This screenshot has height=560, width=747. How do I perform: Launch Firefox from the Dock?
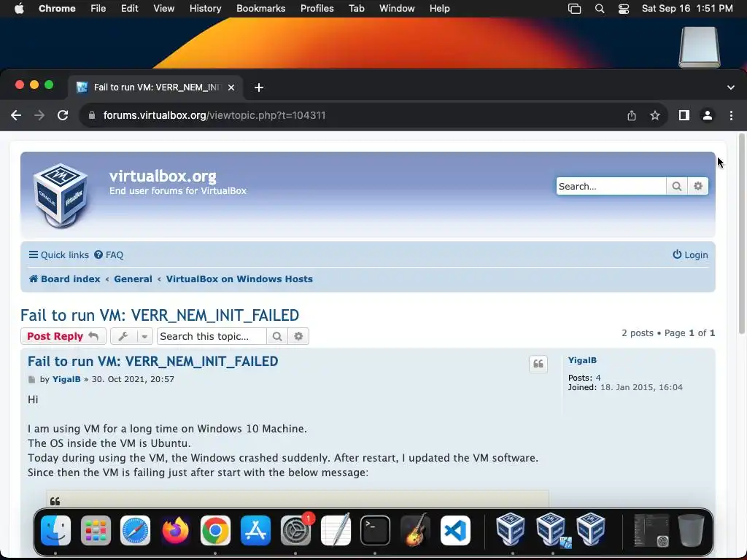click(175, 531)
